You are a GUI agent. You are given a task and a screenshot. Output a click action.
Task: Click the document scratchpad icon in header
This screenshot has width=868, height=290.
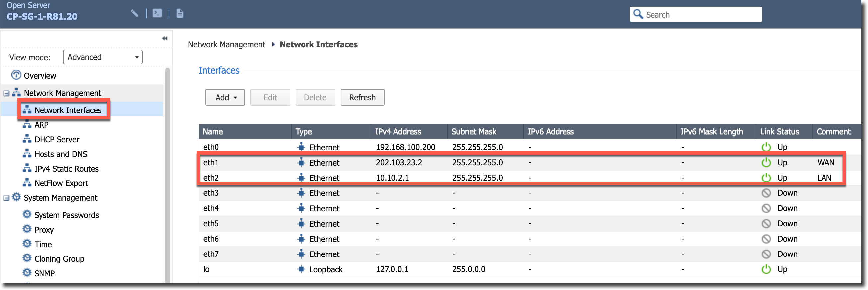tap(180, 14)
